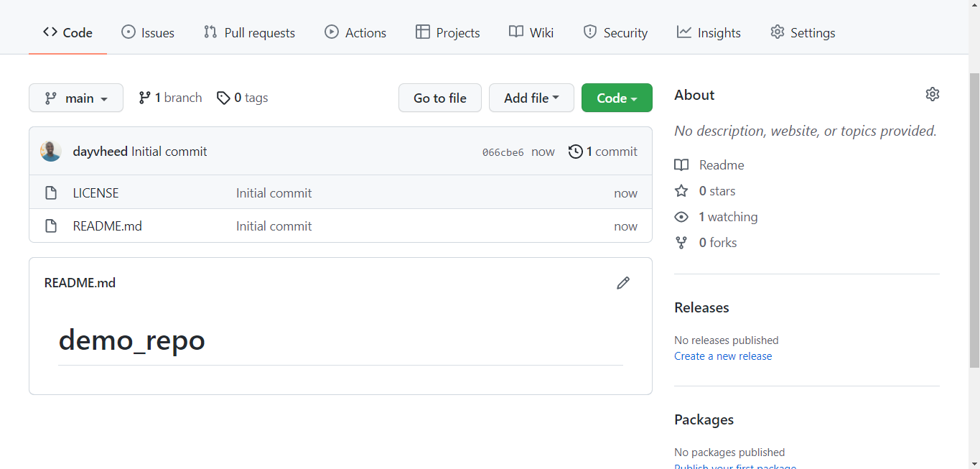The height and width of the screenshot is (469, 980).
Task: Click the tags icon beside 0 tags
Action: pos(223,97)
